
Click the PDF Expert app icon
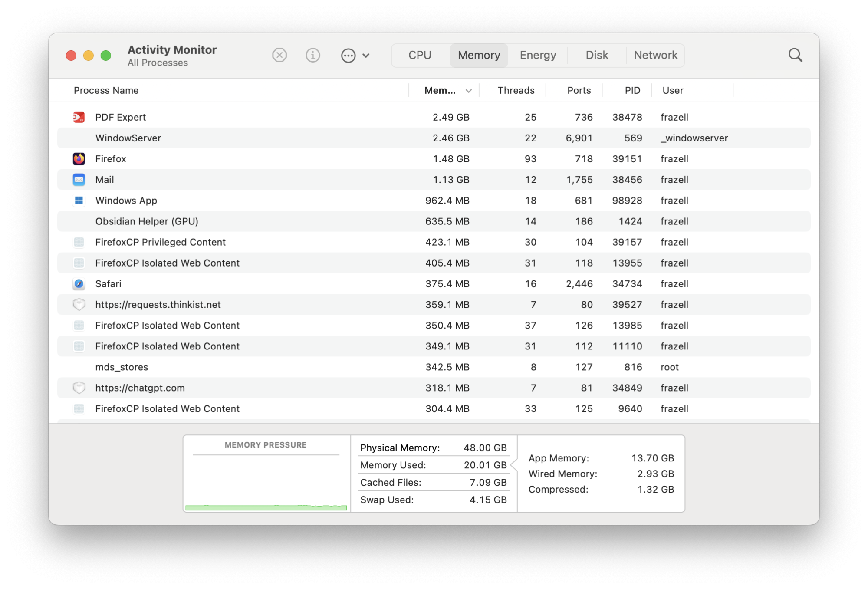click(79, 117)
